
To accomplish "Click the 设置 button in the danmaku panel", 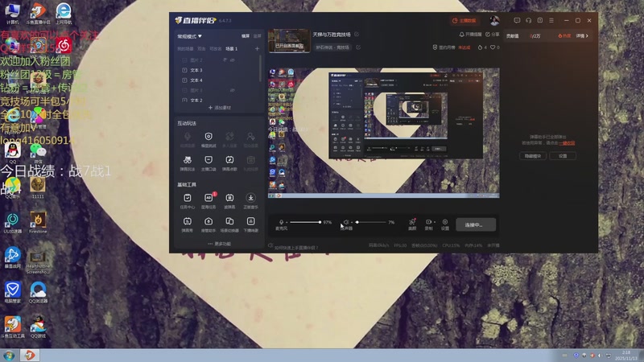I will tap(563, 156).
